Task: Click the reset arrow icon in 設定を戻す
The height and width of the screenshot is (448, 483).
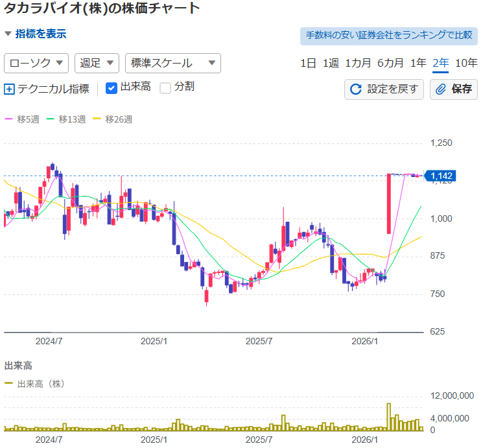Action: (356, 89)
